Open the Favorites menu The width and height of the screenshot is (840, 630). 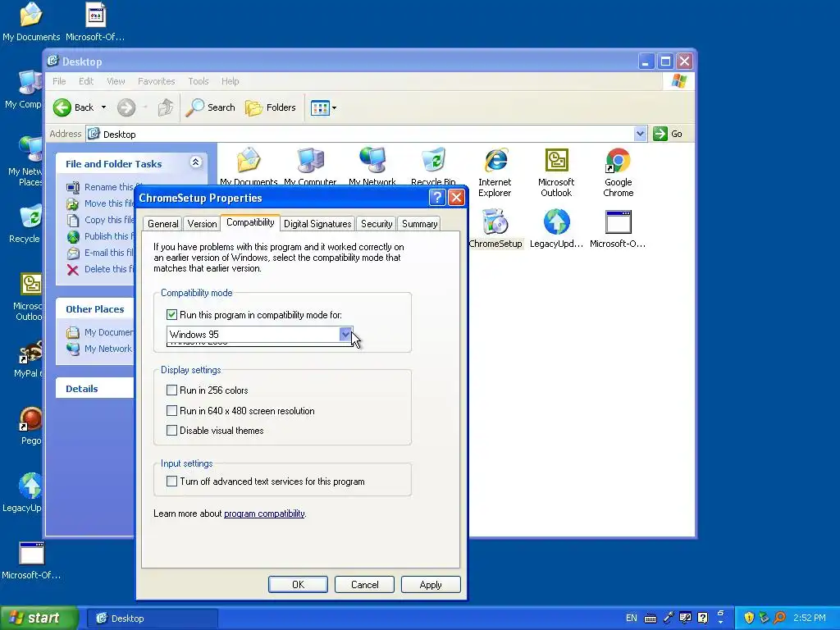click(157, 81)
